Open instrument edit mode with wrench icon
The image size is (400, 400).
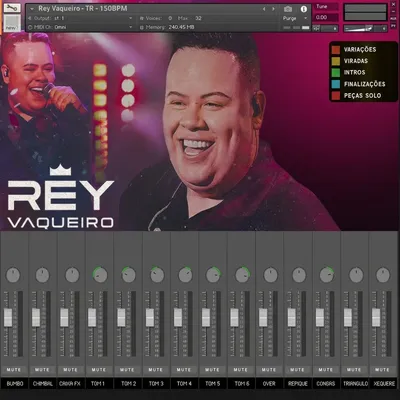pyautogui.click(x=12, y=7)
